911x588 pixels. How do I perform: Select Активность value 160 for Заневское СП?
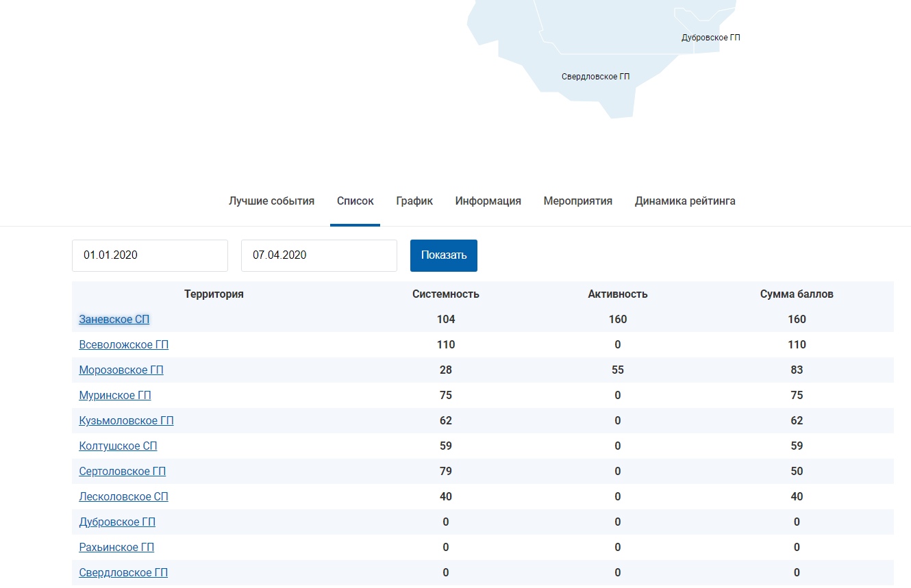coord(618,319)
